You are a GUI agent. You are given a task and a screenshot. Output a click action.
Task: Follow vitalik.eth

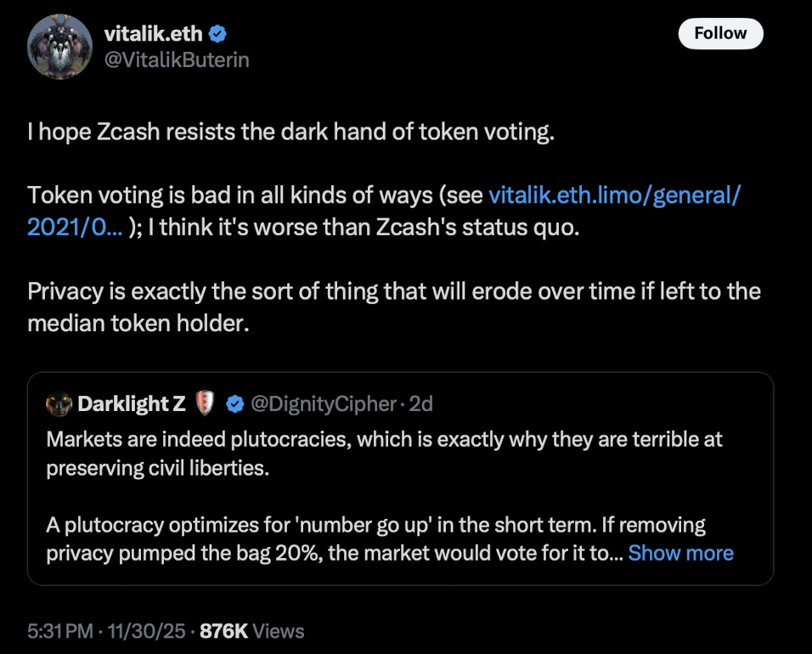(720, 34)
